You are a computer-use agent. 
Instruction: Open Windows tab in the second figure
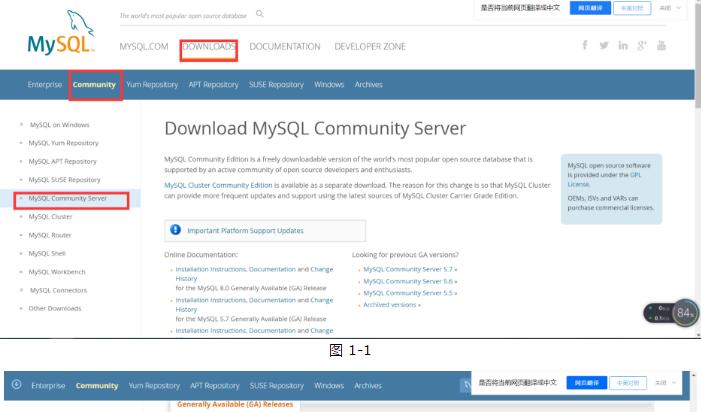click(x=329, y=385)
